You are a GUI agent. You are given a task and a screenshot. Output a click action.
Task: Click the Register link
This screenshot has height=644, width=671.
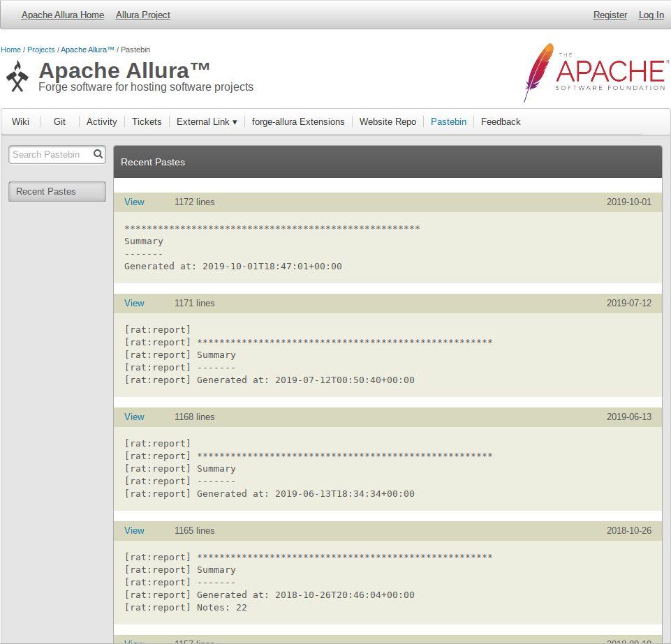610,15
